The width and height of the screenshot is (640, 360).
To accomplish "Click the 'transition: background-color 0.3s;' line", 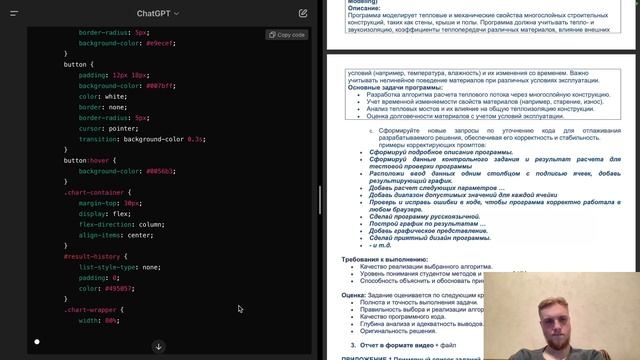I will [x=142, y=139].
